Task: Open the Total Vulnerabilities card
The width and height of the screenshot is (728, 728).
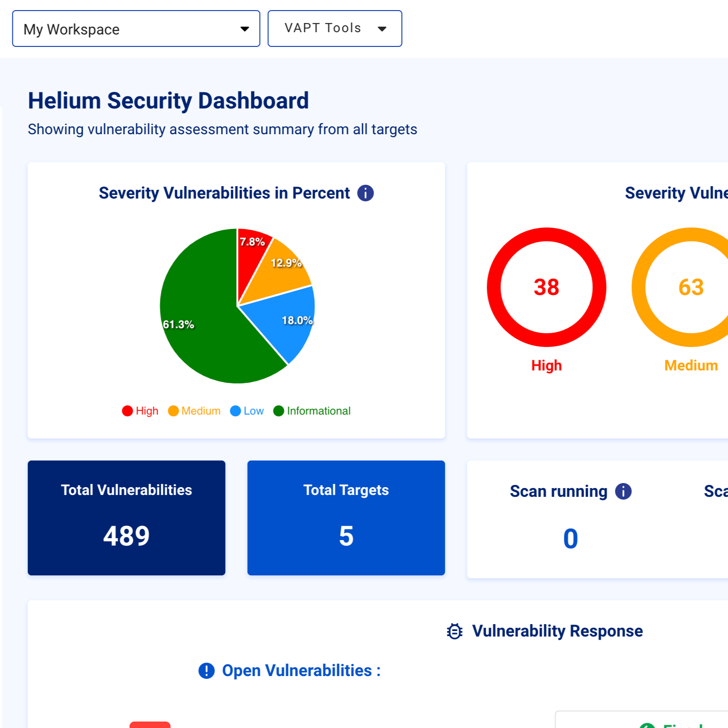Action: pyautogui.click(x=126, y=518)
